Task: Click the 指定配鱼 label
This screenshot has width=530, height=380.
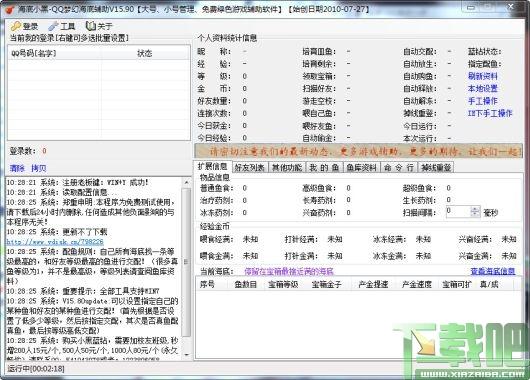Action: (x=484, y=64)
